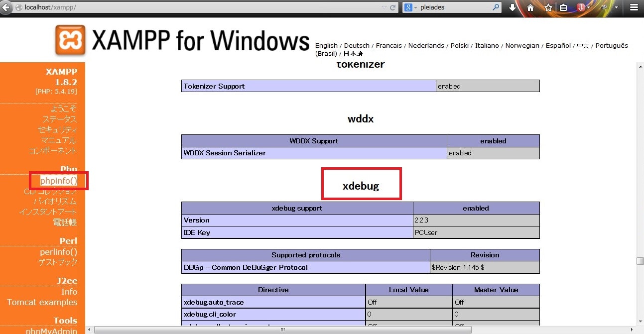This screenshot has width=644, height=334.
Task: Open the Tomcat examples link
Action: (42, 302)
